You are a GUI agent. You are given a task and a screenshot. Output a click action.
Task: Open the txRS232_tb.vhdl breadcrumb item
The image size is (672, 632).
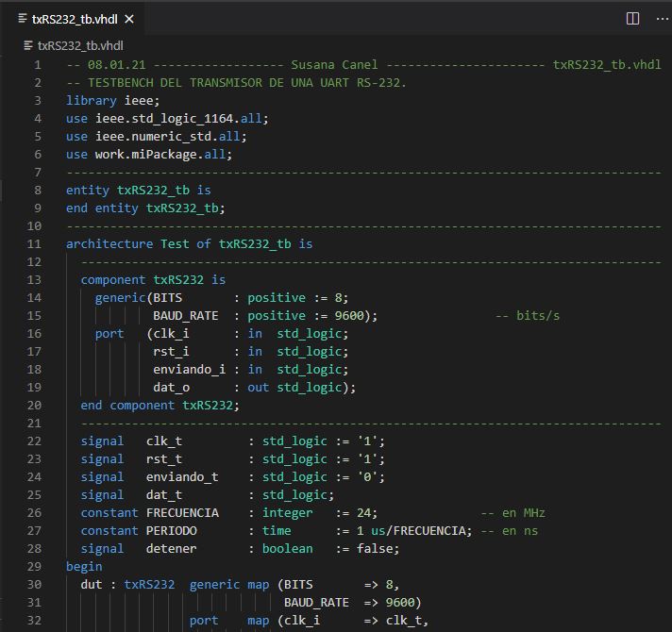point(79,45)
